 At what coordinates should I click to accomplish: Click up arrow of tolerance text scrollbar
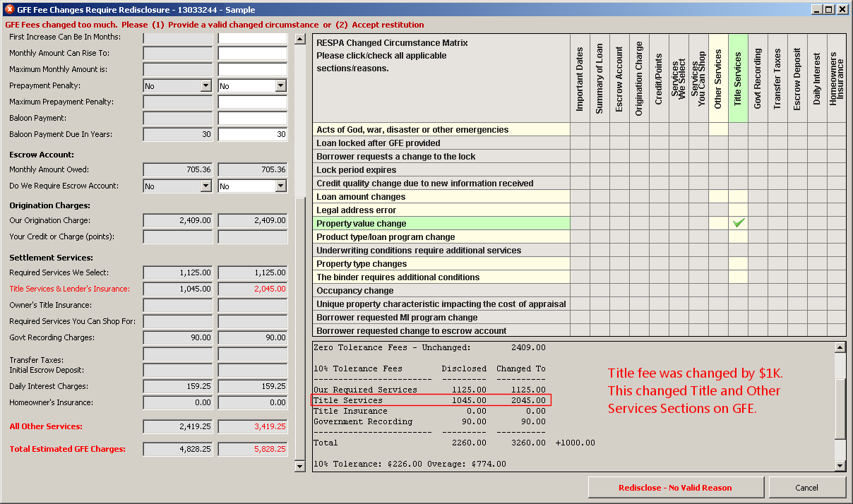tap(840, 347)
